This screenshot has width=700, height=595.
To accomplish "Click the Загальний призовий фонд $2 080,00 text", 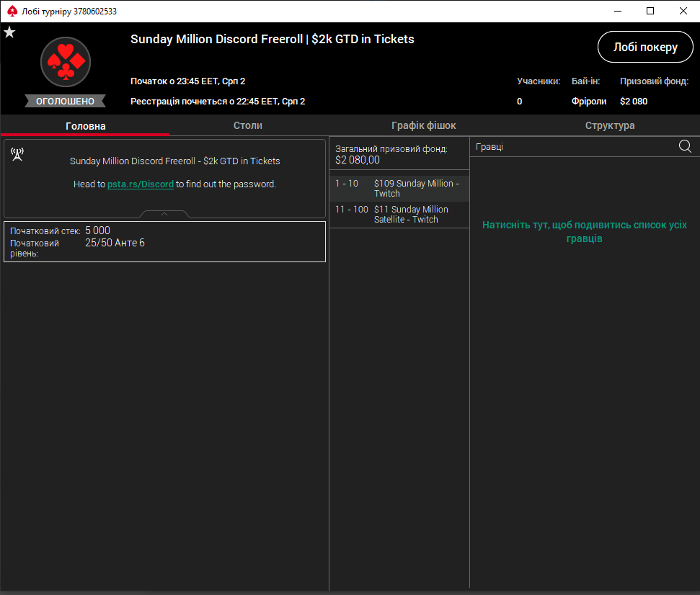I will 391,154.
